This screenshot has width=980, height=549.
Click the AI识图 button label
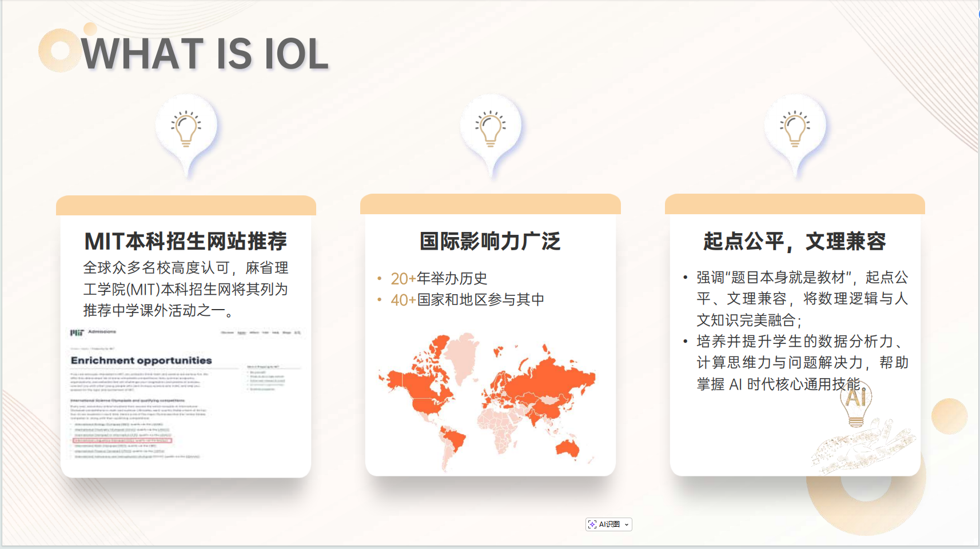click(x=609, y=524)
